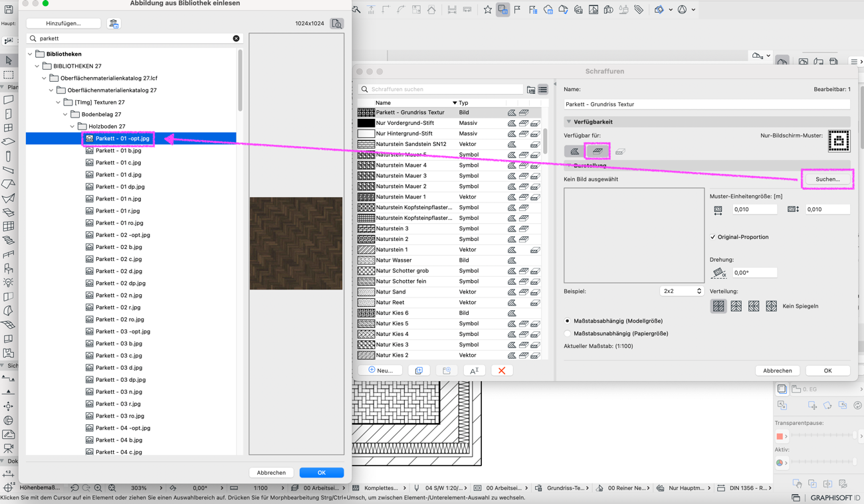Duplicate the selected fill pattern

pos(419,371)
